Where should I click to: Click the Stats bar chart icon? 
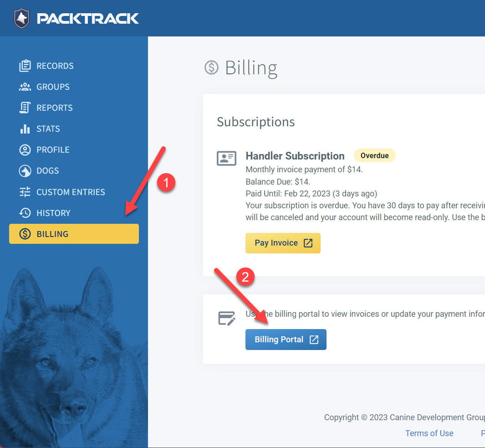[x=25, y=129]
